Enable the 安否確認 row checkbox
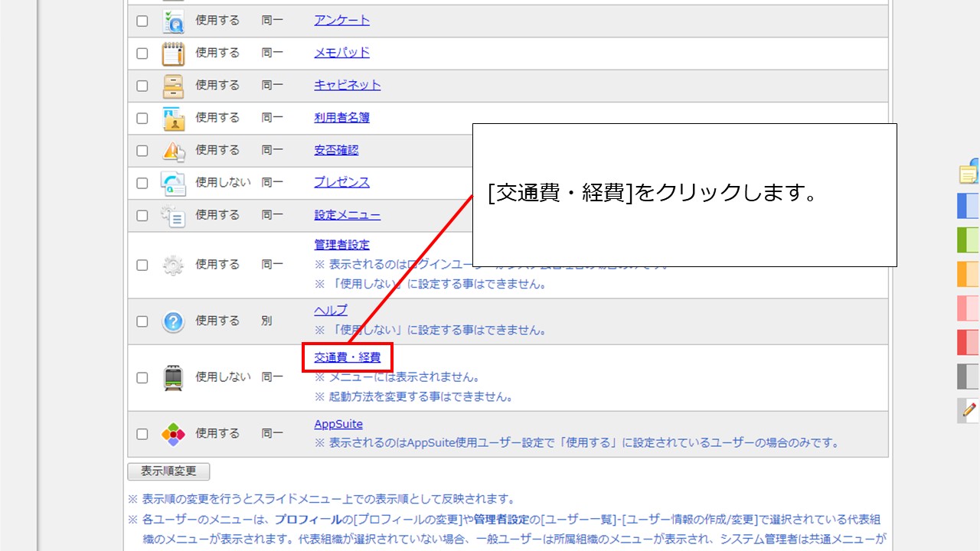This screenshot has height=551, width=980. tap(142, 151)
